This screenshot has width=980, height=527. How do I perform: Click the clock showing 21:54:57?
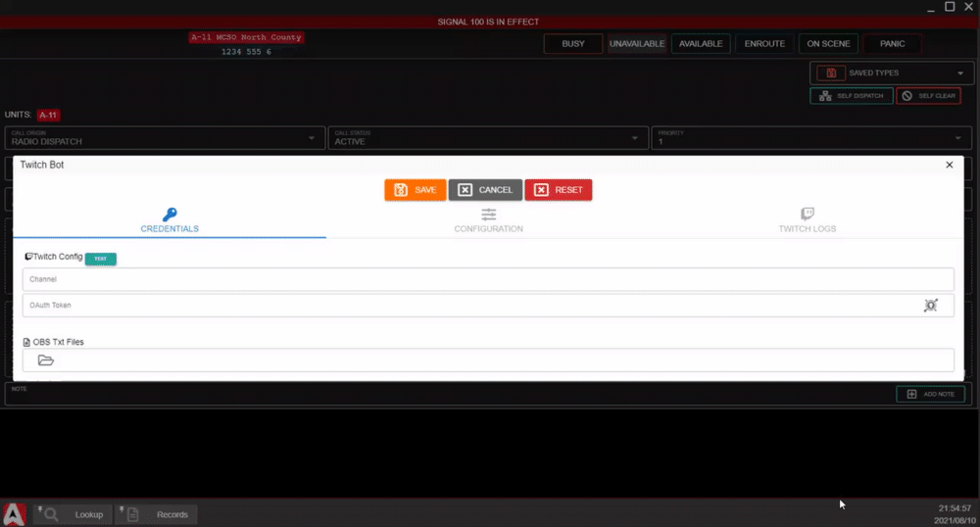click(955, 508)
